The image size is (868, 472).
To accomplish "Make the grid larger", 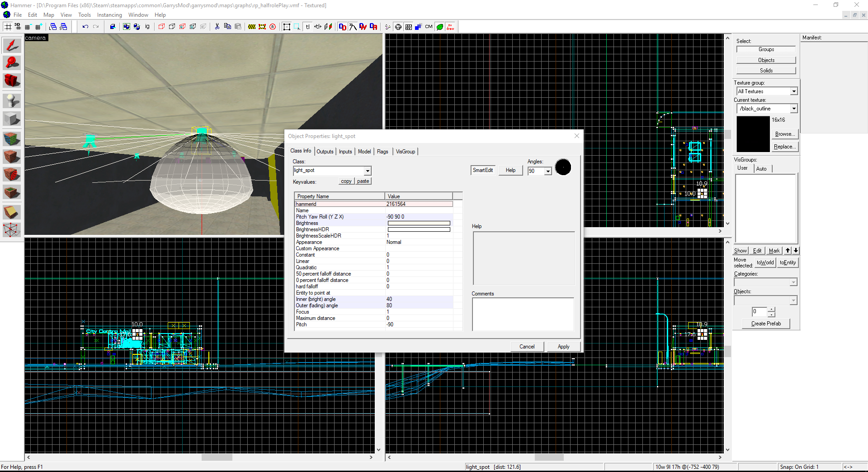I will coord(38,27).
